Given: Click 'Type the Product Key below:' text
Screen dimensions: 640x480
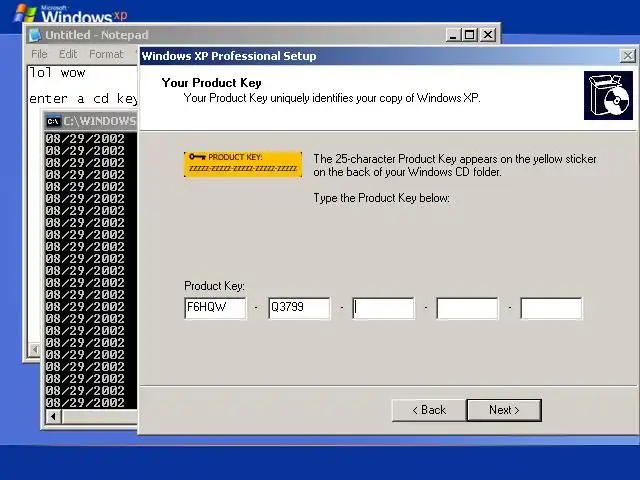Looking at the screenshot, I should 382,198.
